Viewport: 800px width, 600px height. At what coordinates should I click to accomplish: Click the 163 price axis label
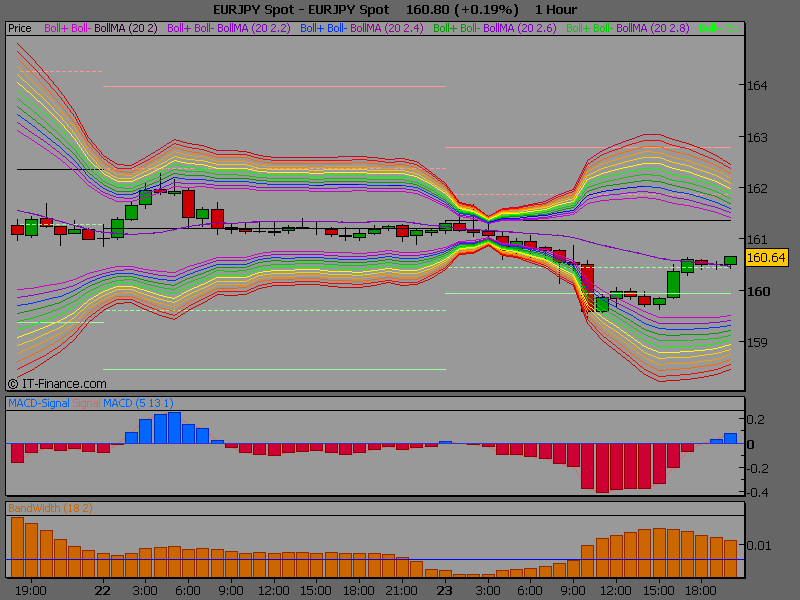click(x=757, y=138)
